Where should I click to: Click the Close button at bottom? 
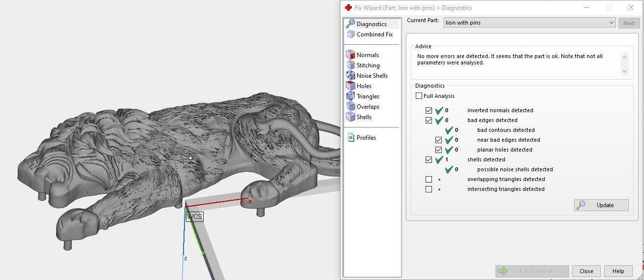(586, 271)
